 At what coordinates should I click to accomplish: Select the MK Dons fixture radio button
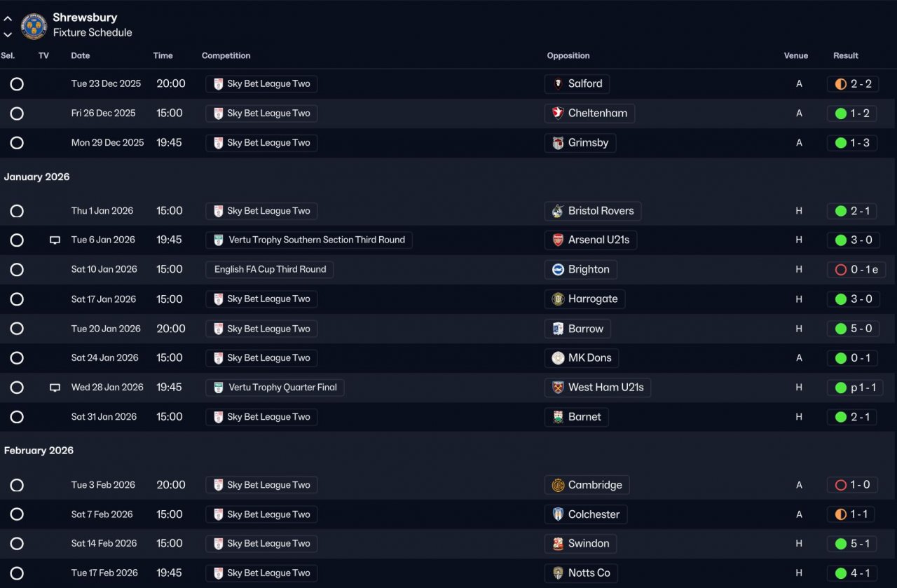(x=17, y=358)
